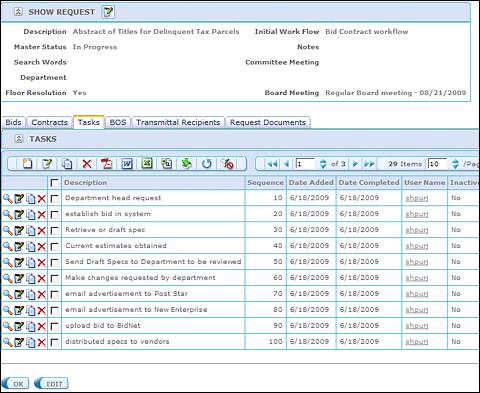480x393 pixels.
Task: View details magnifier for Department head request
Action: click(x=7, y=199)
